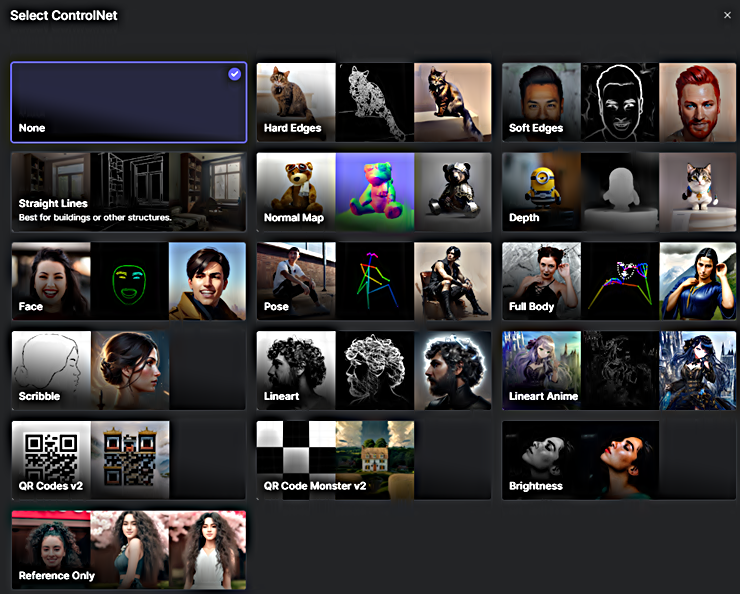Viewport: 740px width, 594px height.
Task: Pick the QR Codes v2 option
Action: point(128,460)
